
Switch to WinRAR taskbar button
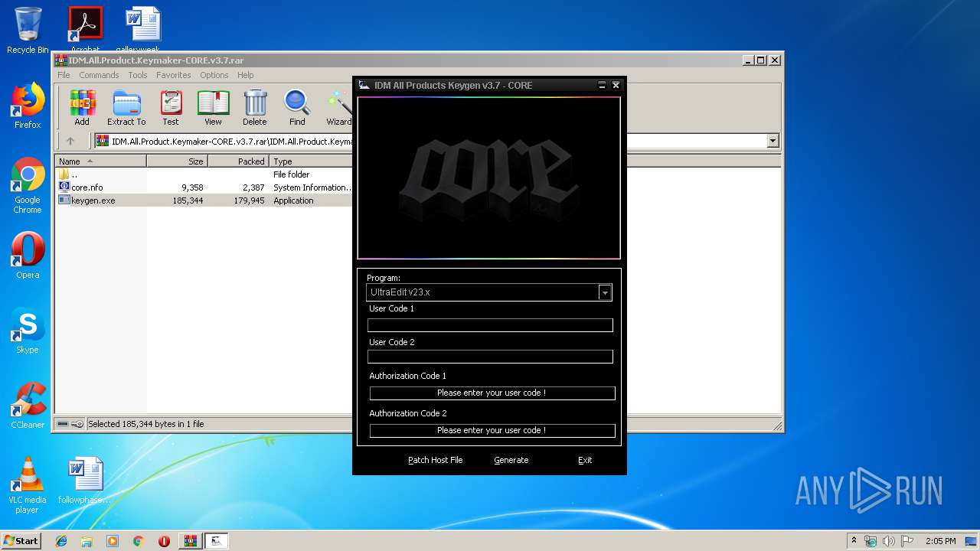coord(191,541)
